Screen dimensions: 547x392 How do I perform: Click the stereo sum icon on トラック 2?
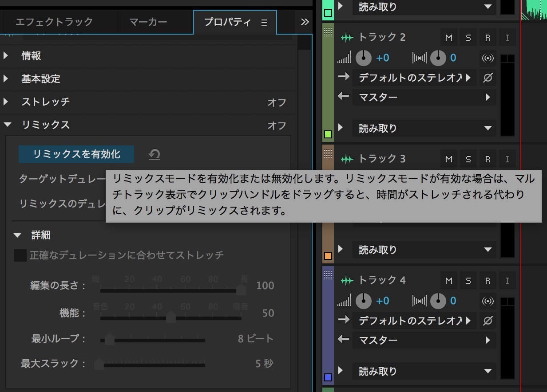pos(488,58)
